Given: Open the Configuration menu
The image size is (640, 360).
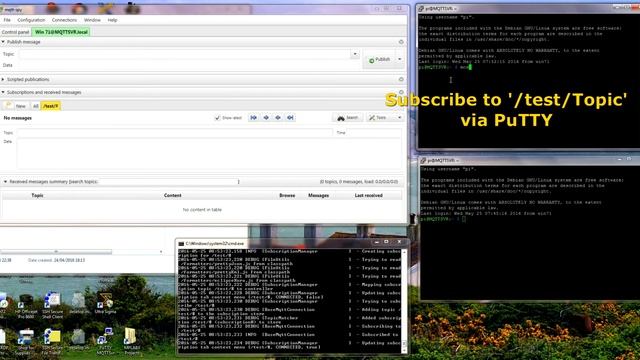Looking at the screenshot, I should [31, 20].
